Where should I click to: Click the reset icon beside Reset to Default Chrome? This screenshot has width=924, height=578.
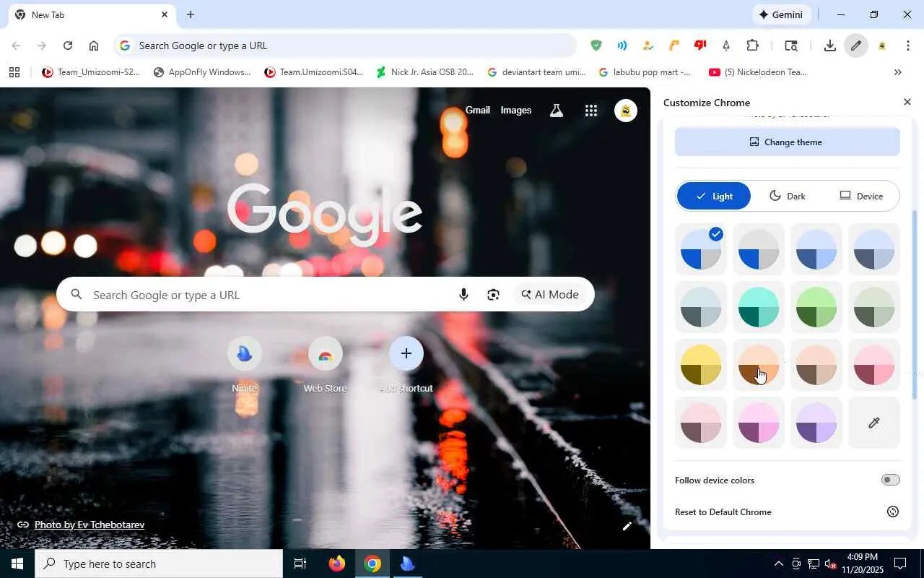[893, 512]
